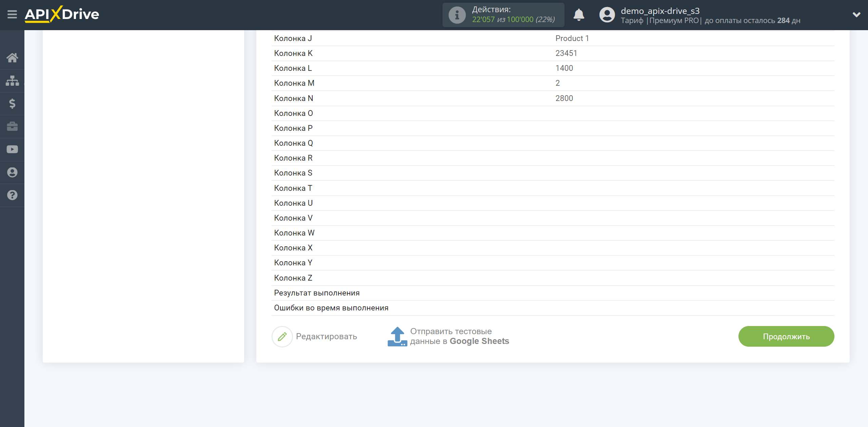This screenshot has width=868, height=427.
Task: Expand the account dropdown chevron
Action: (x=856, y=15)
